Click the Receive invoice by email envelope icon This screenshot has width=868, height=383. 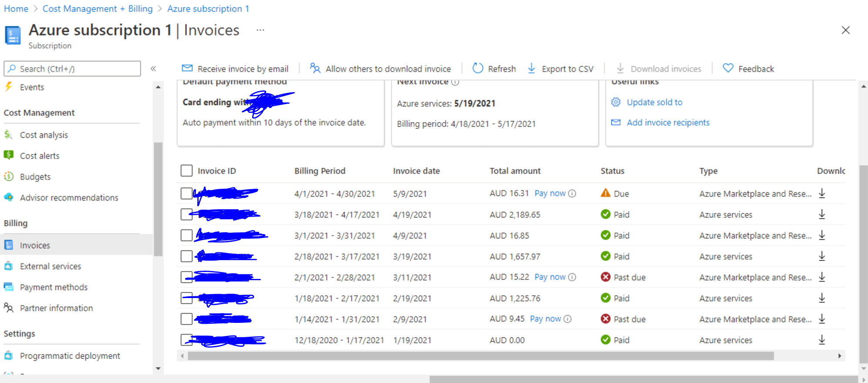pos(187,68)
